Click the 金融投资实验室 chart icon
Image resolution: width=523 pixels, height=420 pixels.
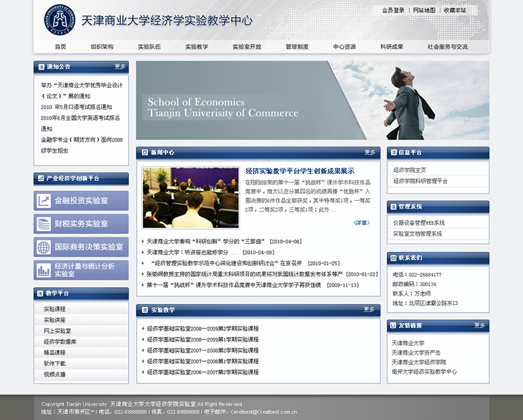[x=44, y=201]
